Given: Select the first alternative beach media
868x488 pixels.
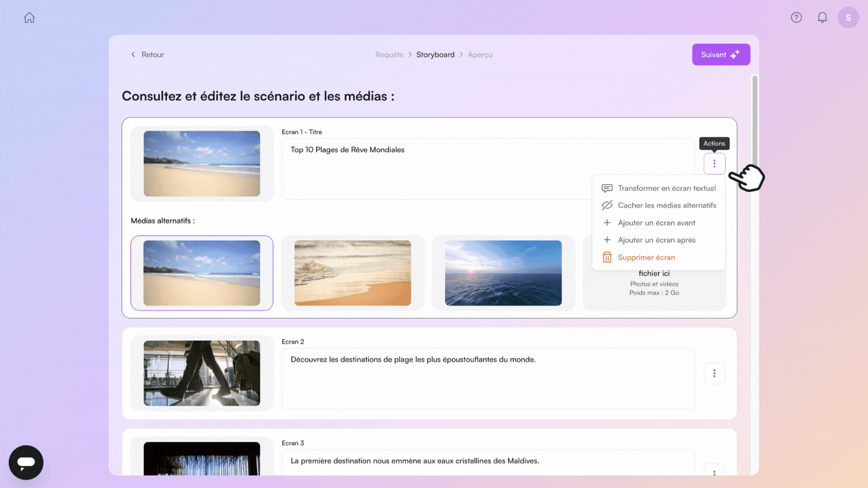Looking at the screenshot, I should click(x=202, y=273).
